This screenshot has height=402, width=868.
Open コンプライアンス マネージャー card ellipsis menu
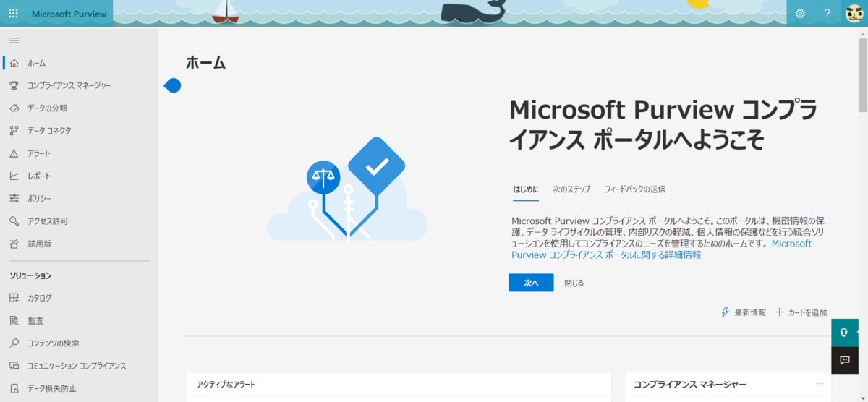[x=820, y=384]
